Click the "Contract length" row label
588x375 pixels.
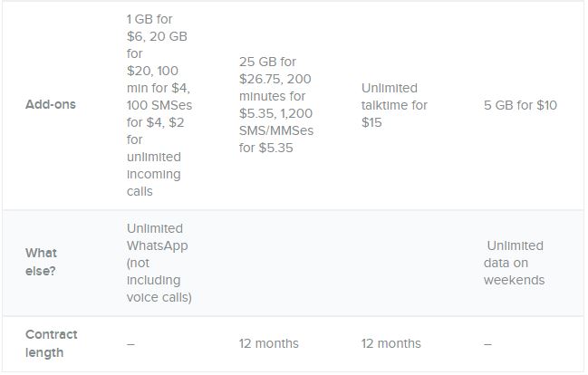click(51, 343)
